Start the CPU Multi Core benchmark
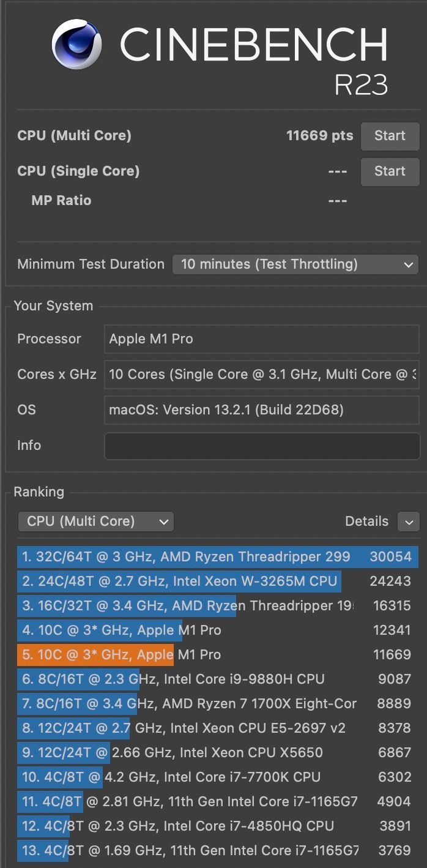The height and width of the screenshot is (868, 427). click(390, 136)
